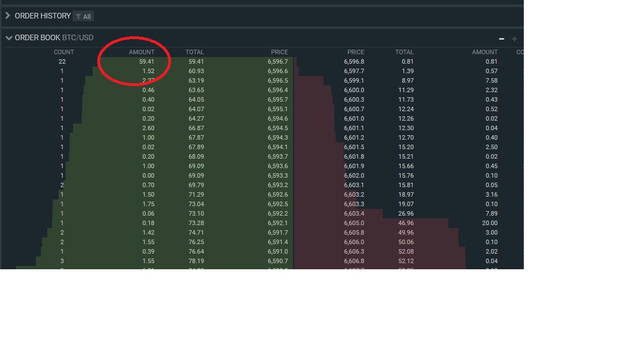Click the ask-side TOTAL column header

click(x=405, y=52)
